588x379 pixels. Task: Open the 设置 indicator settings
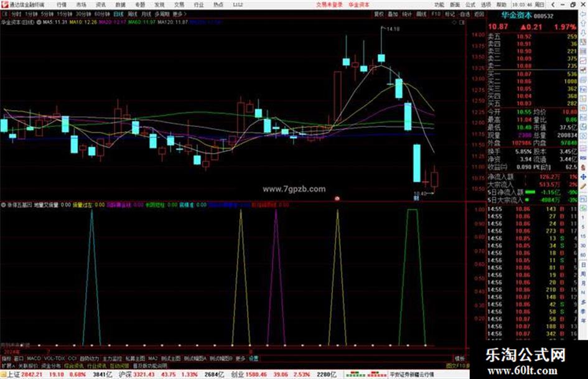click(254, 358)
